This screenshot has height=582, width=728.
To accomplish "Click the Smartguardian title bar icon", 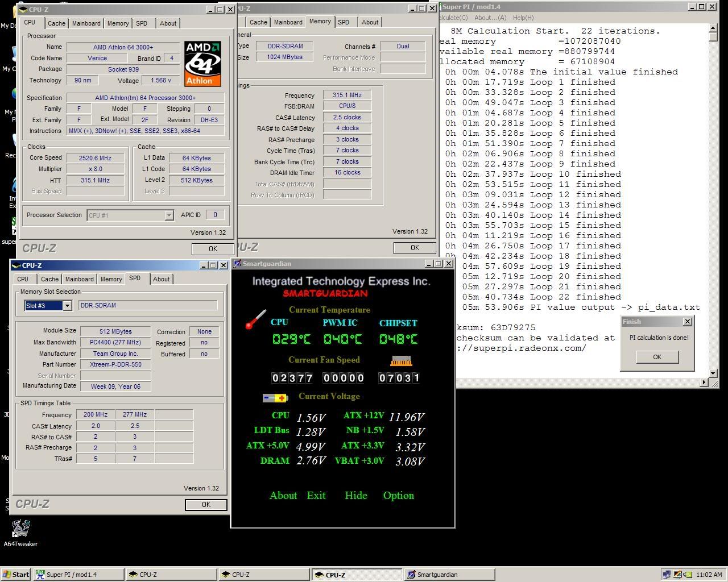I will [237, 264].
